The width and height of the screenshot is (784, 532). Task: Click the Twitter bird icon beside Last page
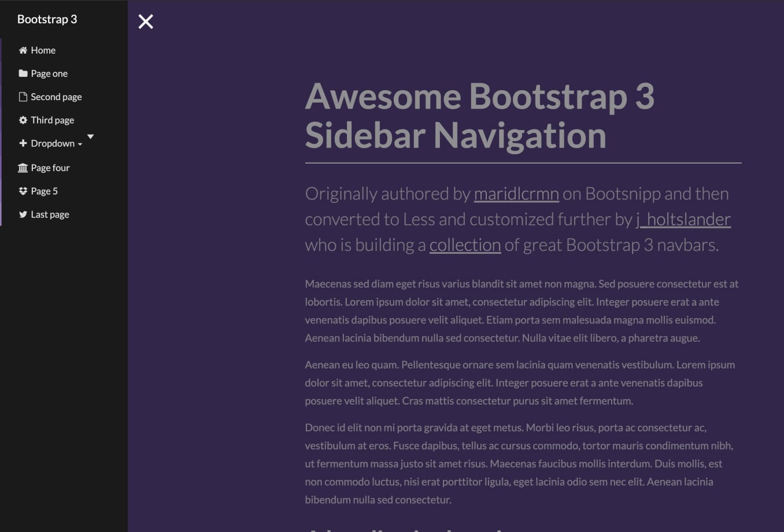coord(23,214)
